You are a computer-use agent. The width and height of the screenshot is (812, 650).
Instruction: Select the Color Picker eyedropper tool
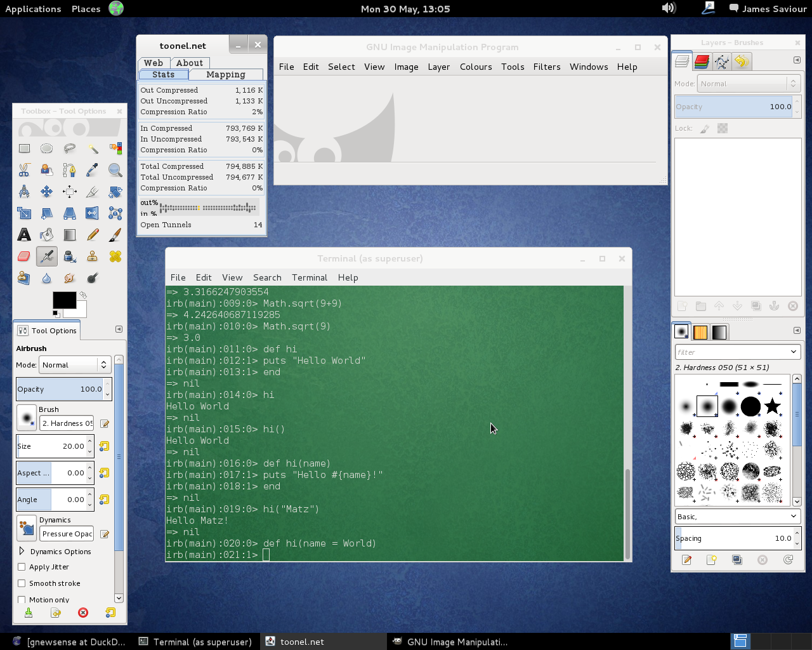point(93,170)
